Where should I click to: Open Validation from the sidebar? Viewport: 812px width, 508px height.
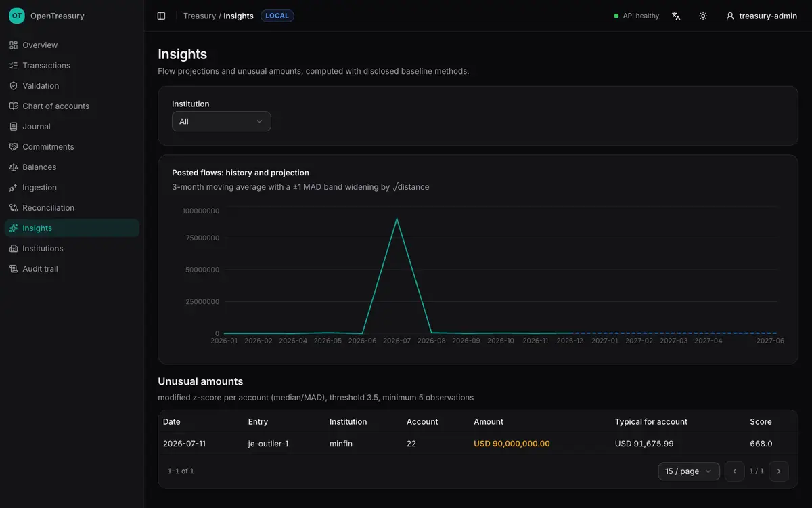point(72,86)
